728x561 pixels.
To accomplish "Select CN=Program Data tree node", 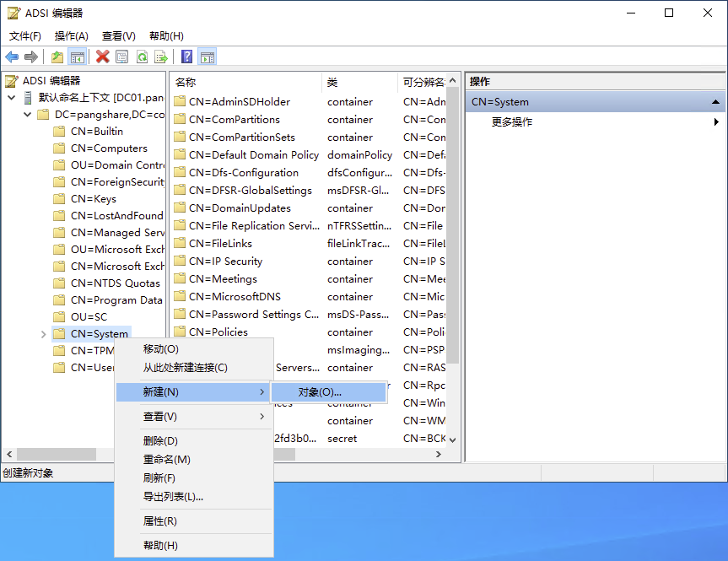I will click(116, 300).
